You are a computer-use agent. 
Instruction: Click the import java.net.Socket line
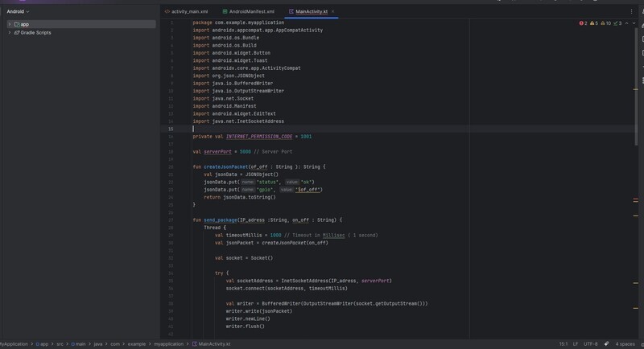(223, 98)
